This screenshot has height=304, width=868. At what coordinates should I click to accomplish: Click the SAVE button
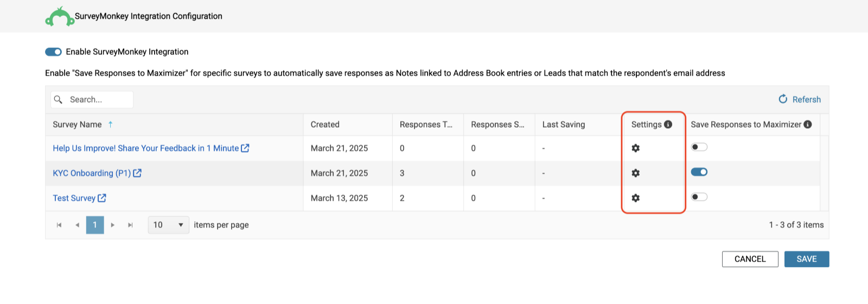pos(807,259)
